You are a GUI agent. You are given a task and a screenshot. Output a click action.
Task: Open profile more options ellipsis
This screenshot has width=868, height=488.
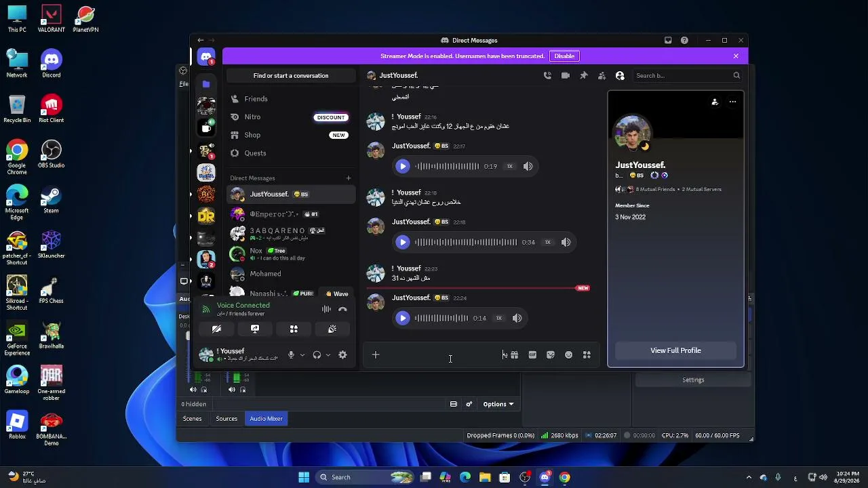[732, 102]
